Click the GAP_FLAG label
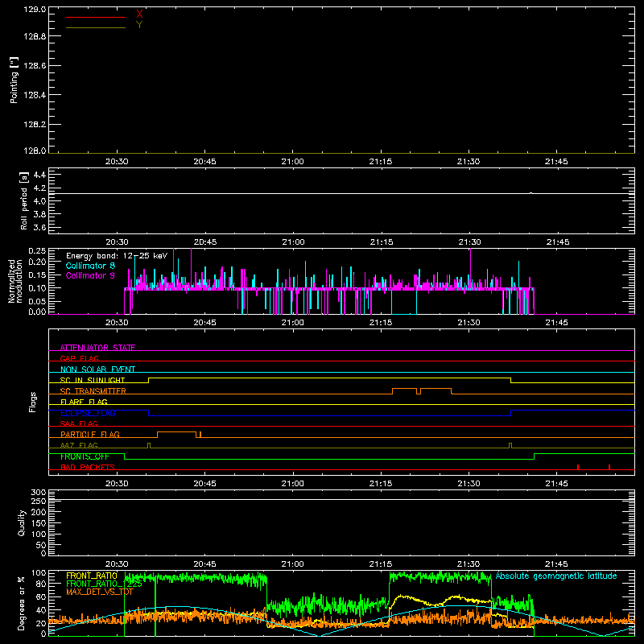The width and height of the screenshot is (644, 644). click(79, 358)
